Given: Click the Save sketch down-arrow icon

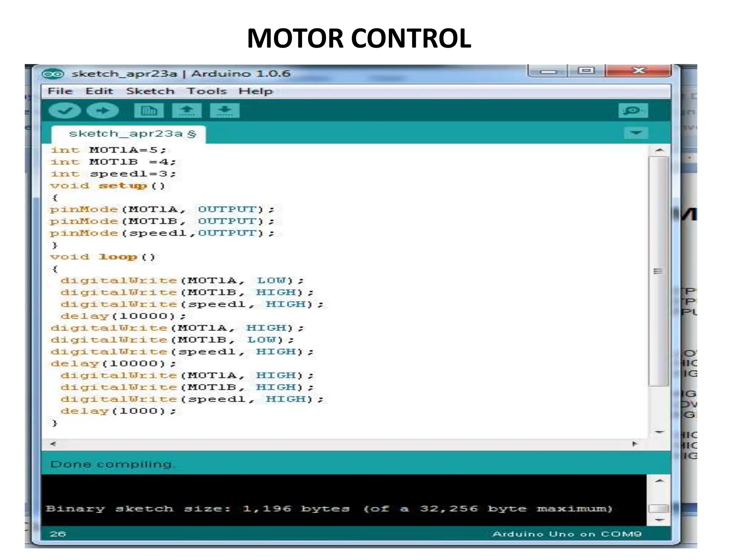Looking at the screenshot, I should pyautogui.click(x=225, y=110).
